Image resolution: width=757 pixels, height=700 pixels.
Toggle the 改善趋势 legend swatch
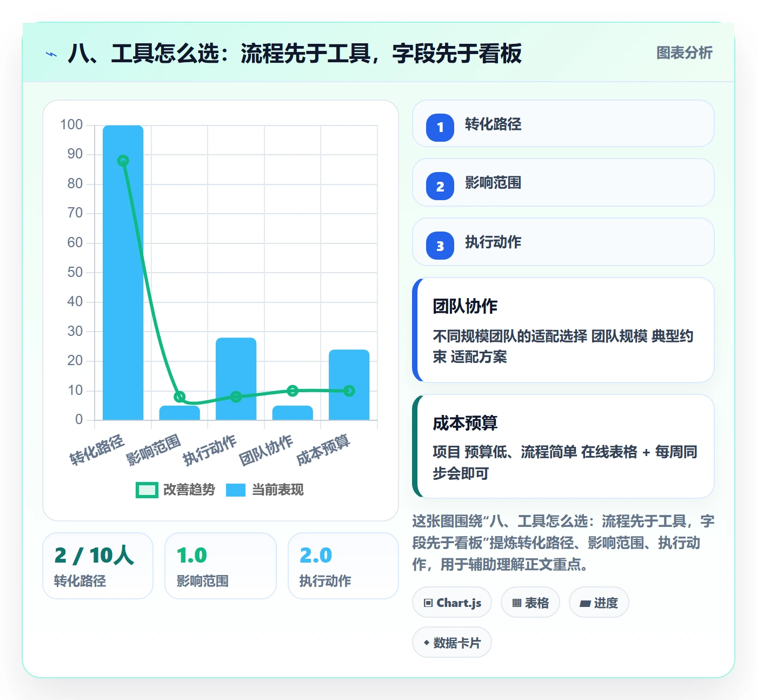(147, 490)
